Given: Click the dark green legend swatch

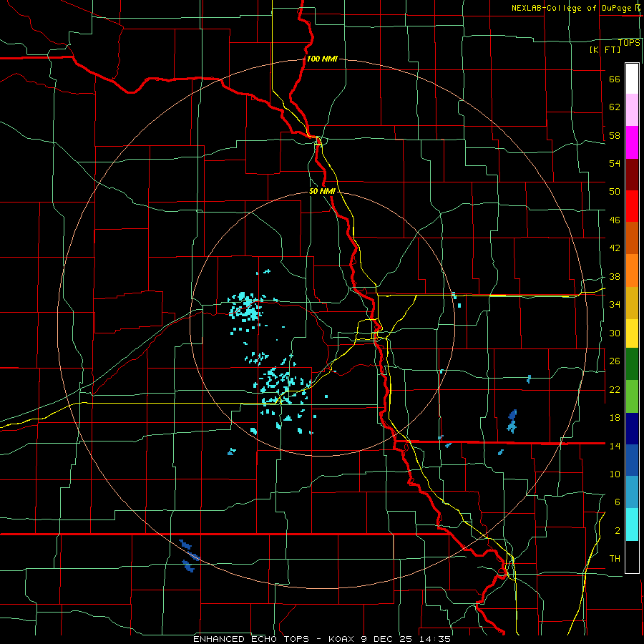Looking at the screenshot, I should coord(632,364).
